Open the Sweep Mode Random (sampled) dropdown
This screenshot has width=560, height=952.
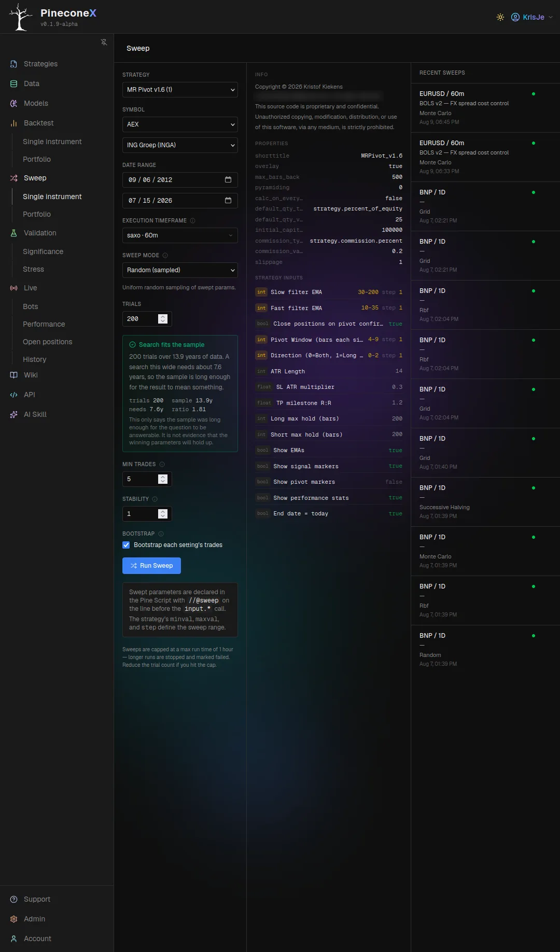point(180,270)
